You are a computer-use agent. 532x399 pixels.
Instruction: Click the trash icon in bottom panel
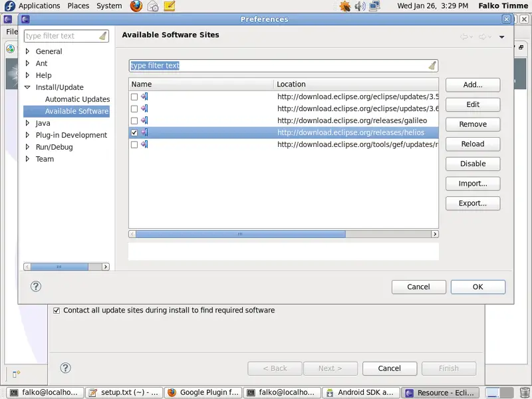525,392
